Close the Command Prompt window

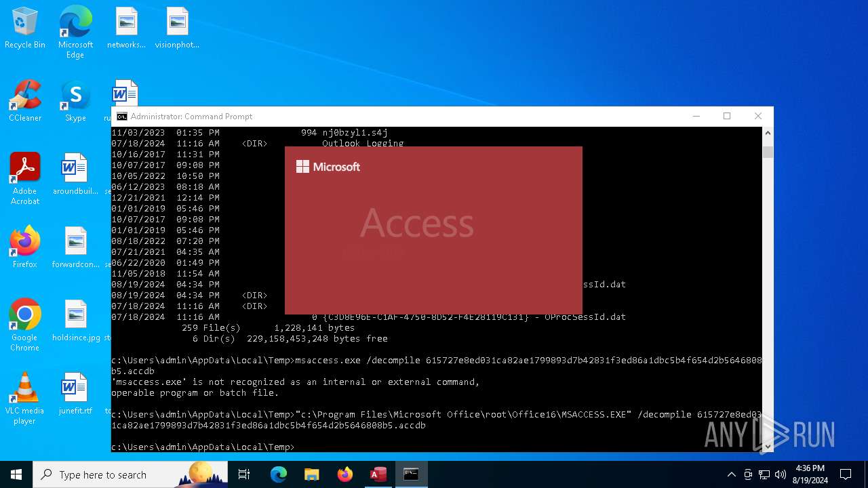coord(758,117)
